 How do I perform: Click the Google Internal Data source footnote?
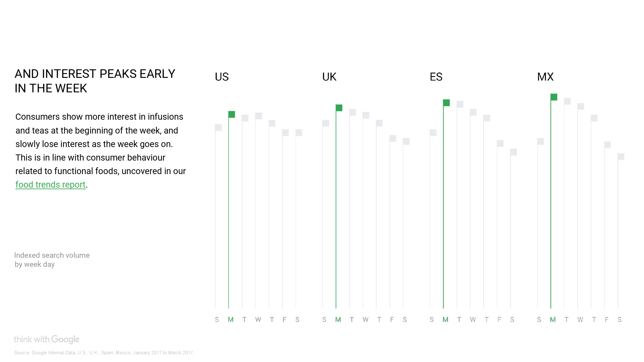pyautogui.click(x=104, y=353)
